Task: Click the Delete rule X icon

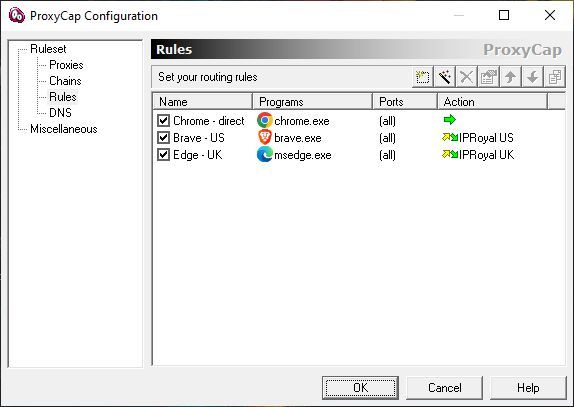Action: [x=466, y=77]
